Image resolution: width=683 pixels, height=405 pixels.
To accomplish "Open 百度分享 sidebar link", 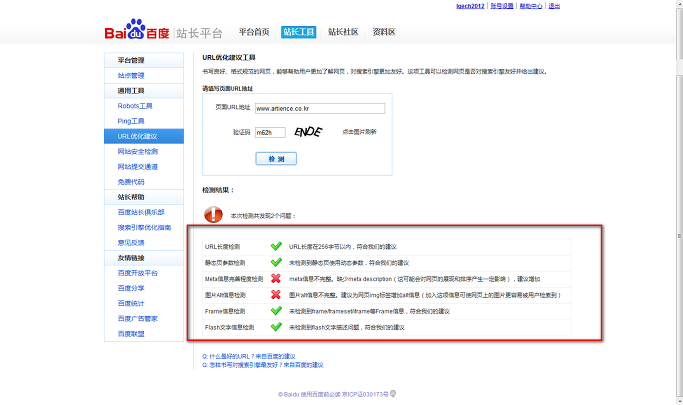I will (x=131, y=288).
